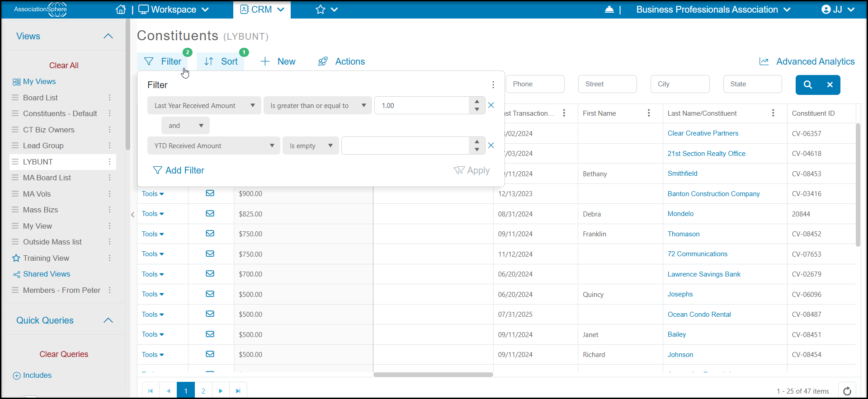This screenshot has width=868, height=399.
Task: Open the CRM tab menu
Action: tap(262, 9)
